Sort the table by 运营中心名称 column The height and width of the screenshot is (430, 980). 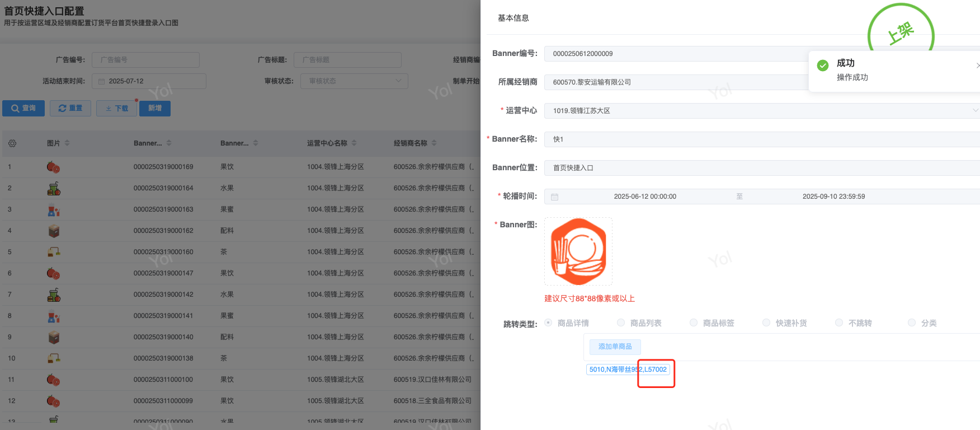(354, 143)
